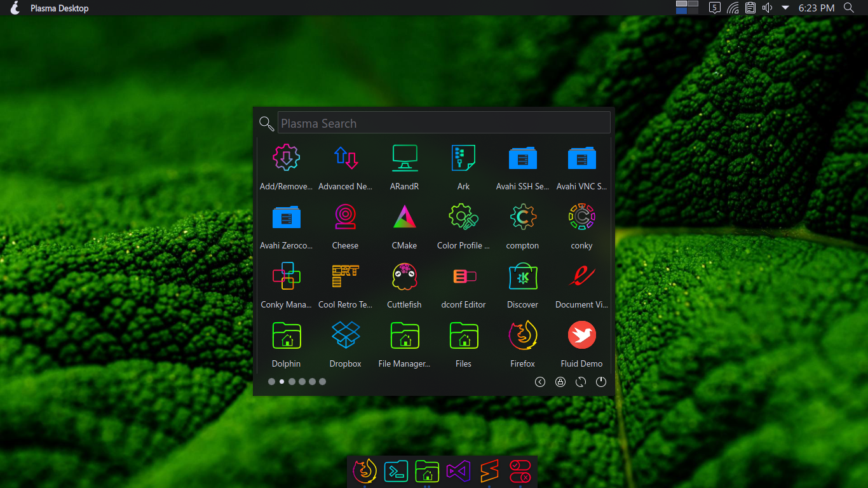This screenshot has width=868, height=488.
Task: Open Color Profile Viewer
Action: [464, 217]
